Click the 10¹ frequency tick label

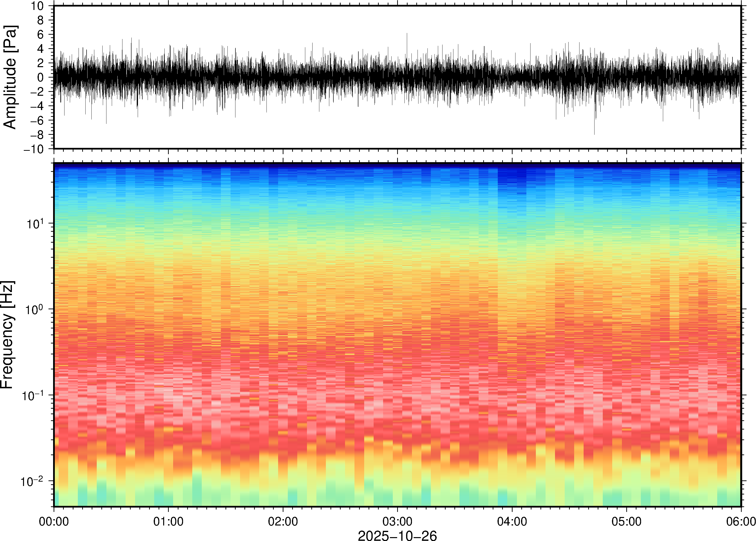35,223
